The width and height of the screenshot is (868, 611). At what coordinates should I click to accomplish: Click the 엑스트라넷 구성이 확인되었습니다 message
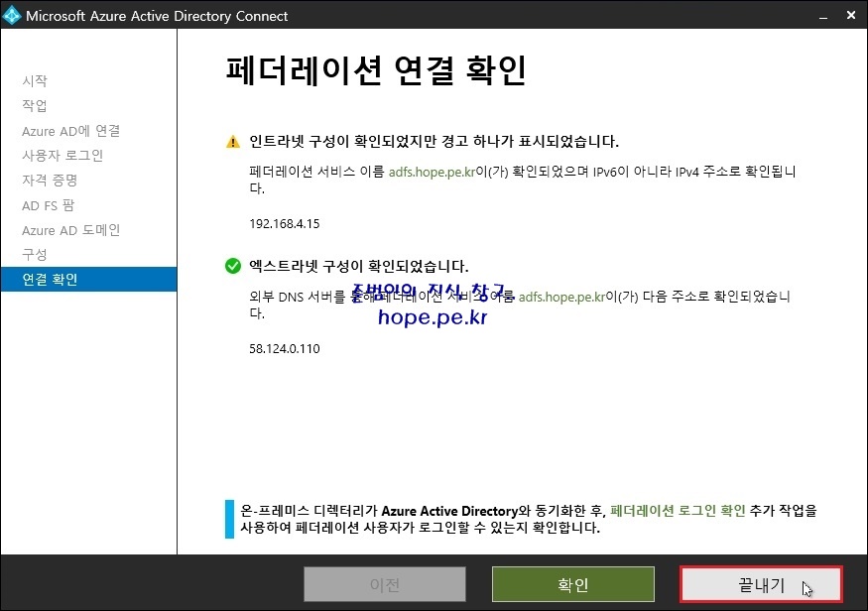(359, 266)
